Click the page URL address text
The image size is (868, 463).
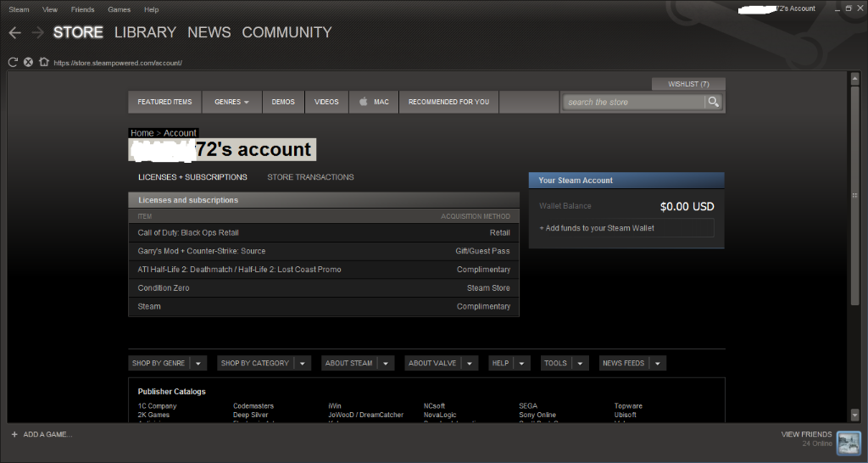118,63
